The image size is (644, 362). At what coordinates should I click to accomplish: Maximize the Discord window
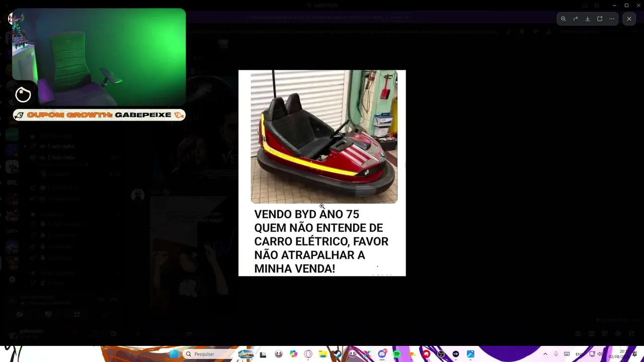click(626, 5)
